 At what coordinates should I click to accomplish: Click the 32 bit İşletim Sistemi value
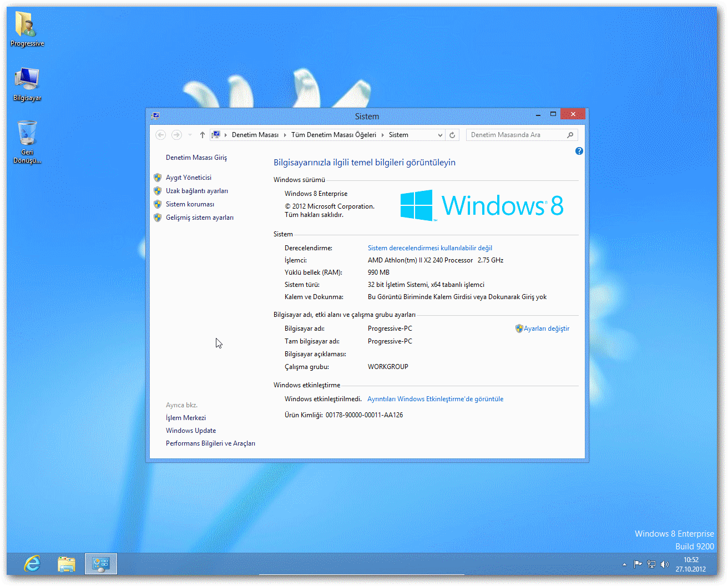(x=426, y=285)
